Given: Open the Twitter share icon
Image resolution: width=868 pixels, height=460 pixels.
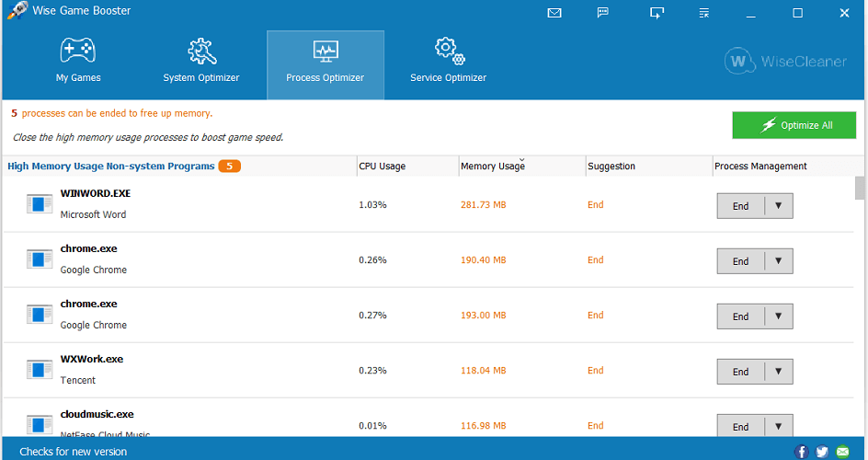Looking at the screenshot, I should click(x=822, y=452).
